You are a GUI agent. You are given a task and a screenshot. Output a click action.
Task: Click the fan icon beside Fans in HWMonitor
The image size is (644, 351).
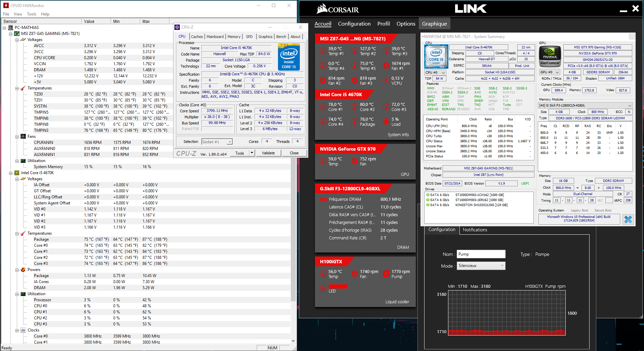23,136
